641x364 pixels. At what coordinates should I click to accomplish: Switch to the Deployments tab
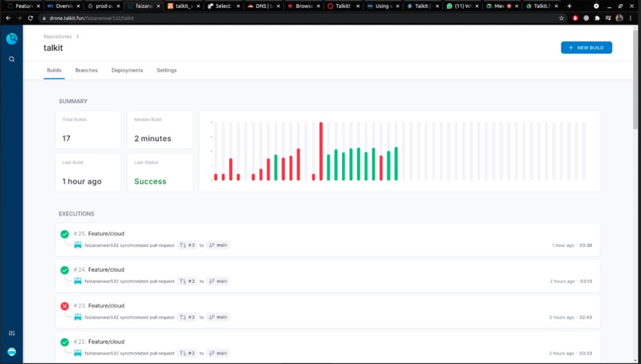(127, 70)
